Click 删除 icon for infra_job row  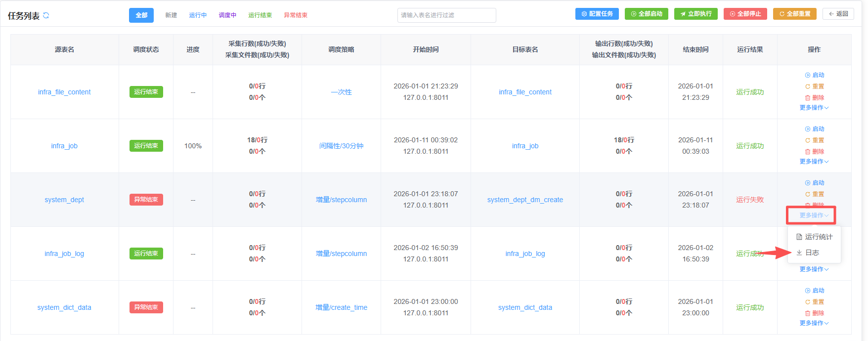[x=808, y=152]
